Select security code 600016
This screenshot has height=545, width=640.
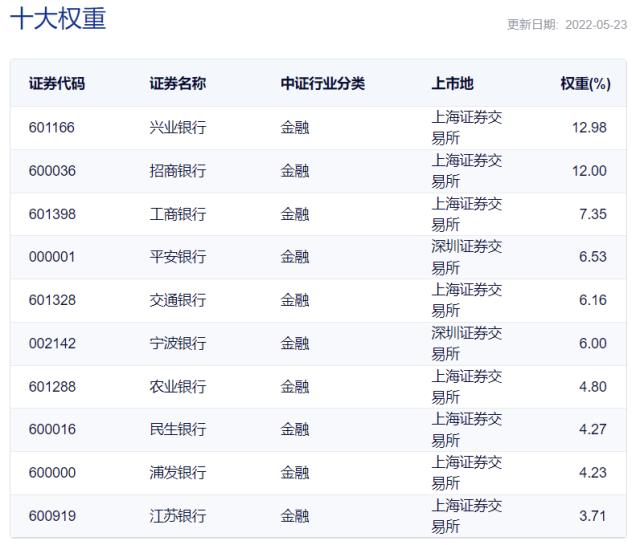(x=52, y=429)
